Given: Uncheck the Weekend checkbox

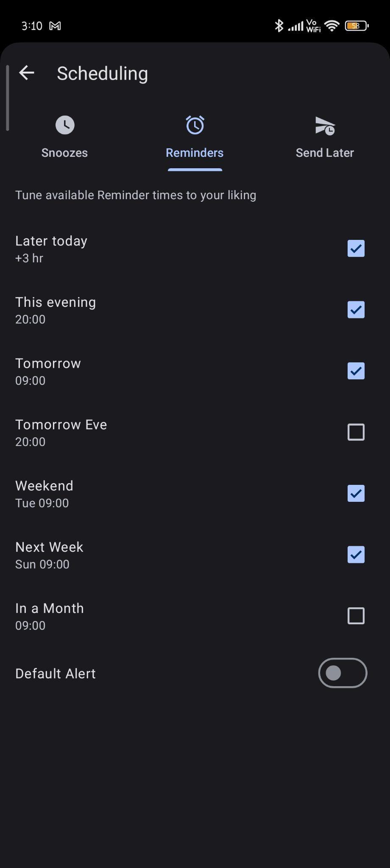Looking at the screenshot, I should [356, 493].
